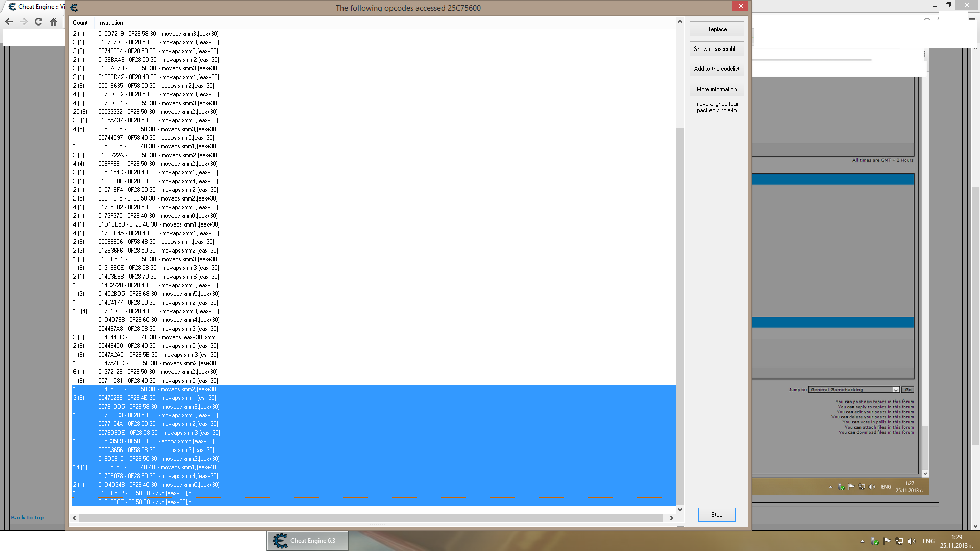Click the network status icon in the tray

tap(899, 541)
